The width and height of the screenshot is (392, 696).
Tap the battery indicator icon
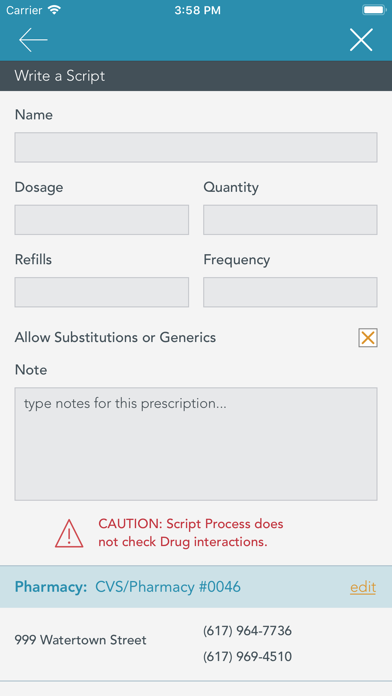tap(374, 10)
